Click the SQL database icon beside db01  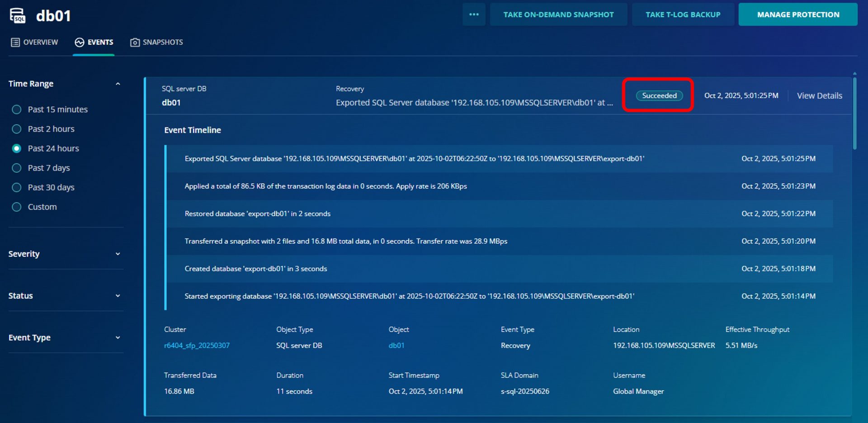point(18,15)
